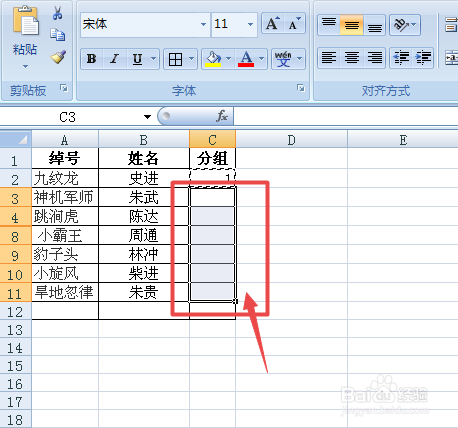
Task: Click the cell 旱地忽律
Action: coord(65,292)
